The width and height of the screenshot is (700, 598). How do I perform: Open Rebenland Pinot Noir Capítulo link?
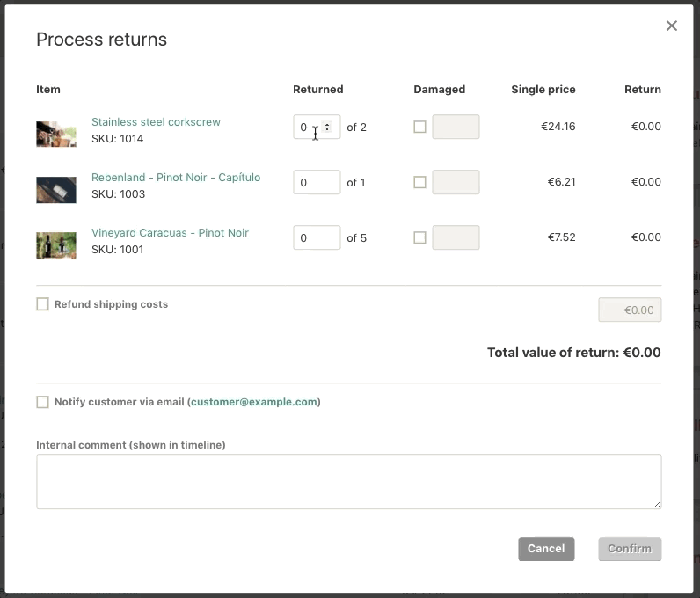point(176,178)
